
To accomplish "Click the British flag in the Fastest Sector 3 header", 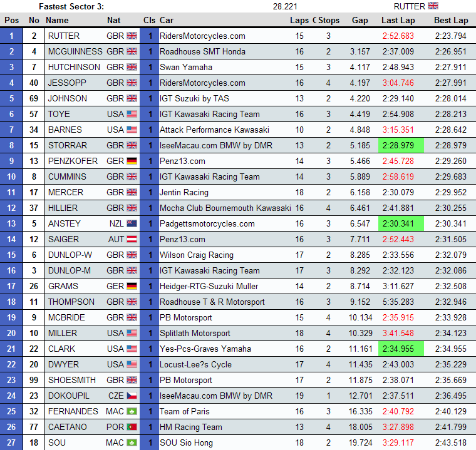I will click(433, 6).
